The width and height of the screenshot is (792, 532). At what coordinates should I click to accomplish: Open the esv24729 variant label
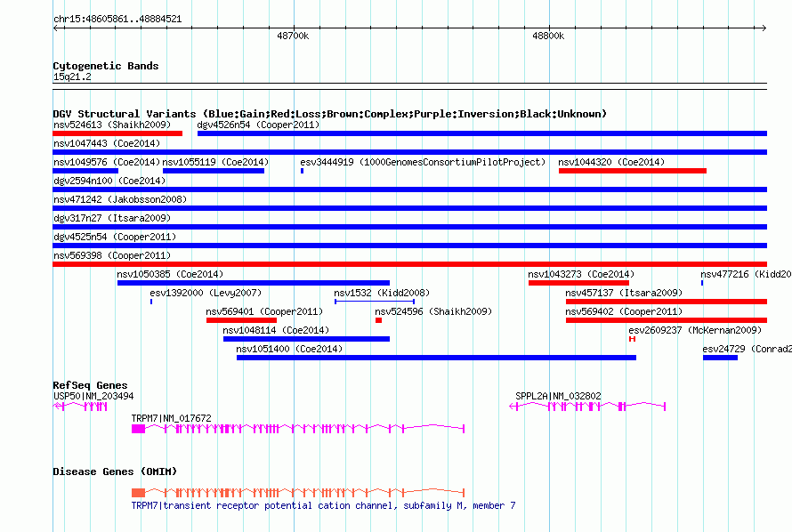tap(747, 349)
